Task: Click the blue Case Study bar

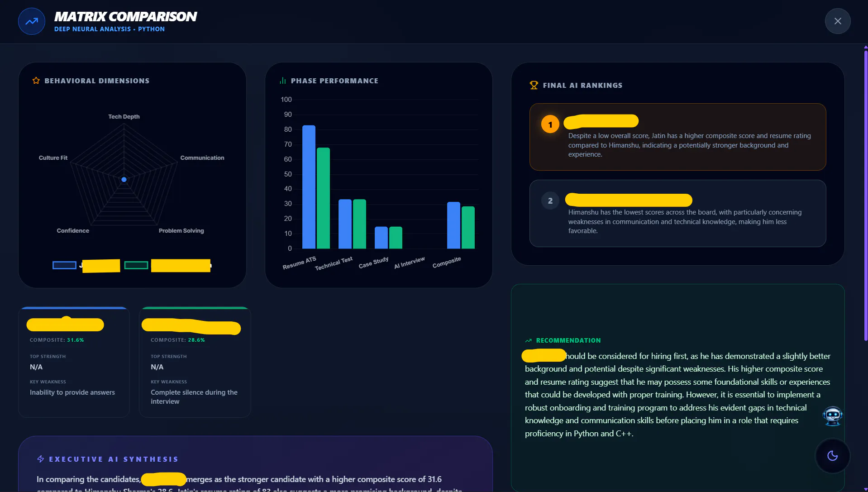Action: [381, 238]
